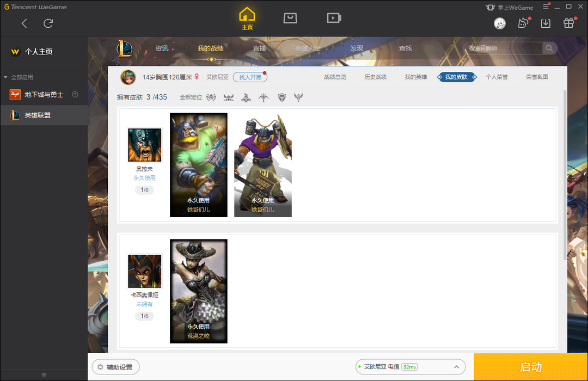Open the 主页 home tab
The image size is (588, 381).
[x=247, y=19]
